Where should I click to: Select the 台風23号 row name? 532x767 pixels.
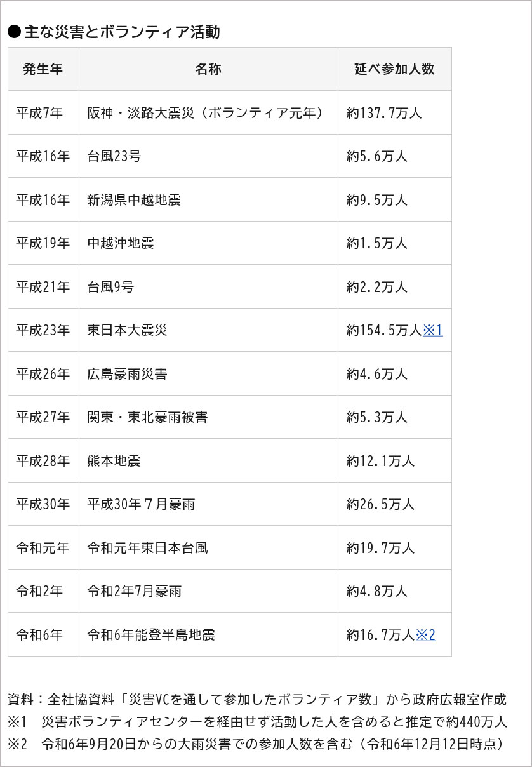pyautogui.click(x=208, y=156)
